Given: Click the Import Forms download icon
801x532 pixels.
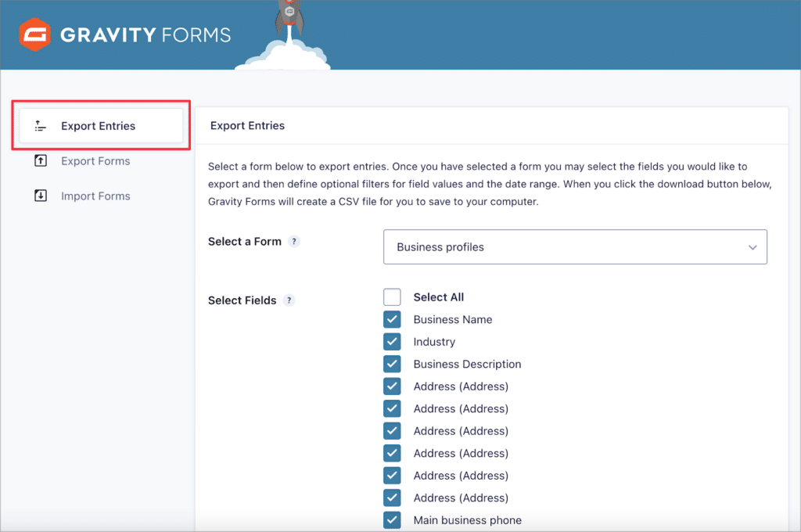Looking at the screenshot, I should point(41,196).
